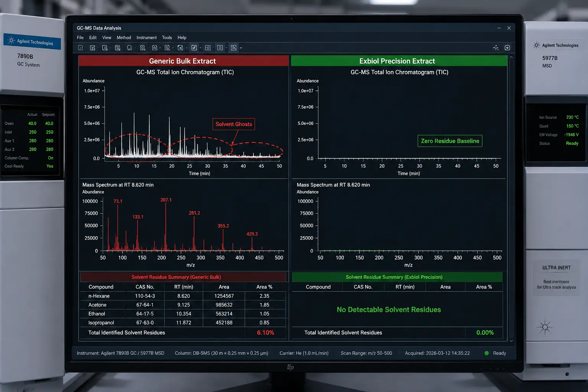Open the Edit menu
This screenshot has width=588, height=392.
93,38
